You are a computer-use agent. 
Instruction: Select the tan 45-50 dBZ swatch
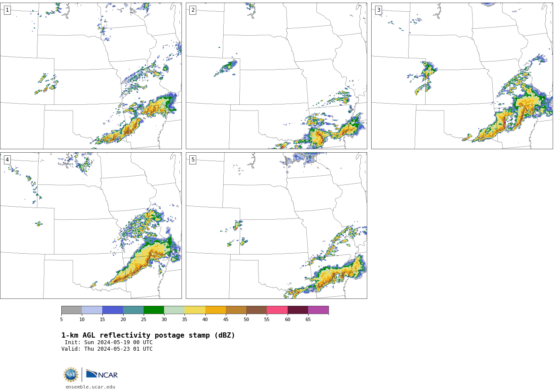(236, 310)
